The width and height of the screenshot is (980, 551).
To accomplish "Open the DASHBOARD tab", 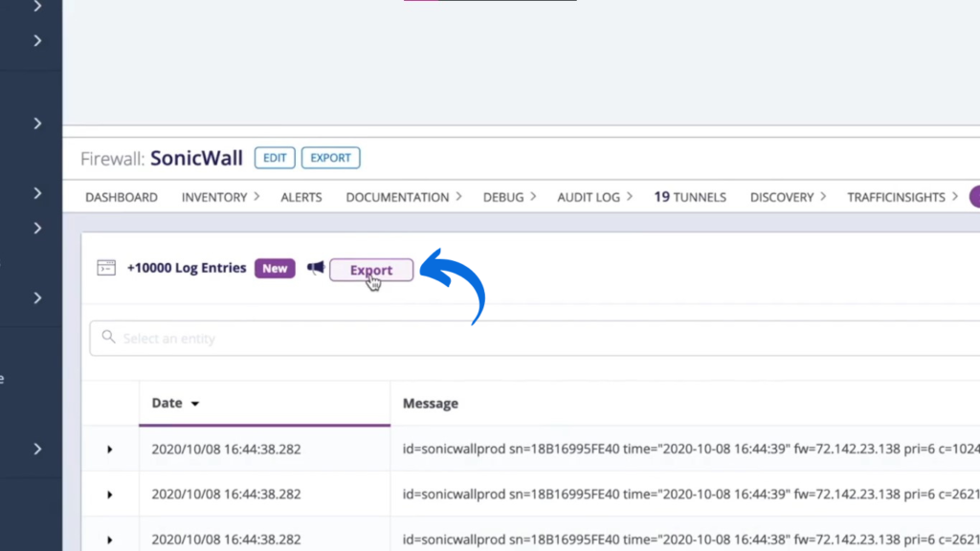I will (x=122, y=197).
